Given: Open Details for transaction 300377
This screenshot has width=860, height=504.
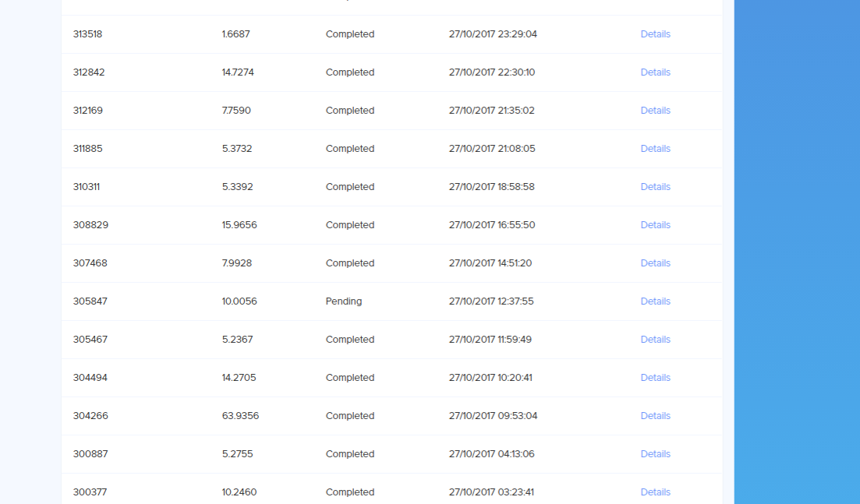Looking at the screenshot, I should coord(656,492).
